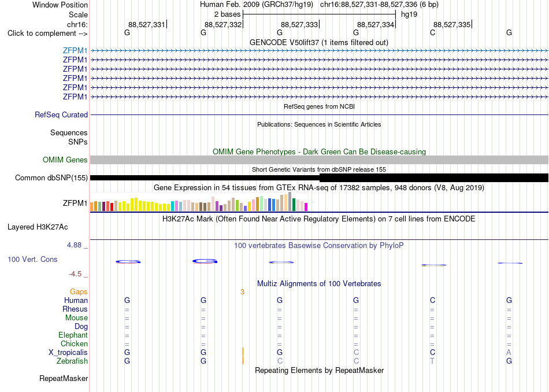Click the GTEx Gene Expression in 54 tissues title
The width and height of the screenshot is (549, 392).
319,188
